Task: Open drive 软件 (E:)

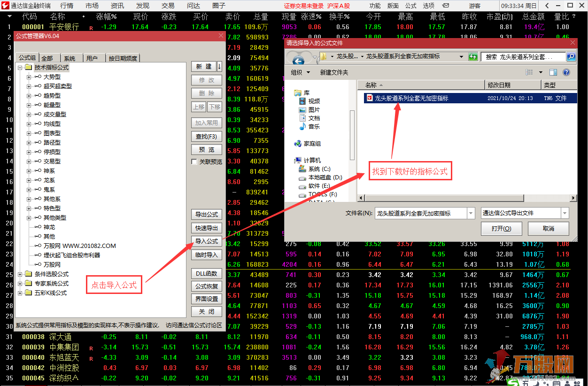Action: point(315,186)
